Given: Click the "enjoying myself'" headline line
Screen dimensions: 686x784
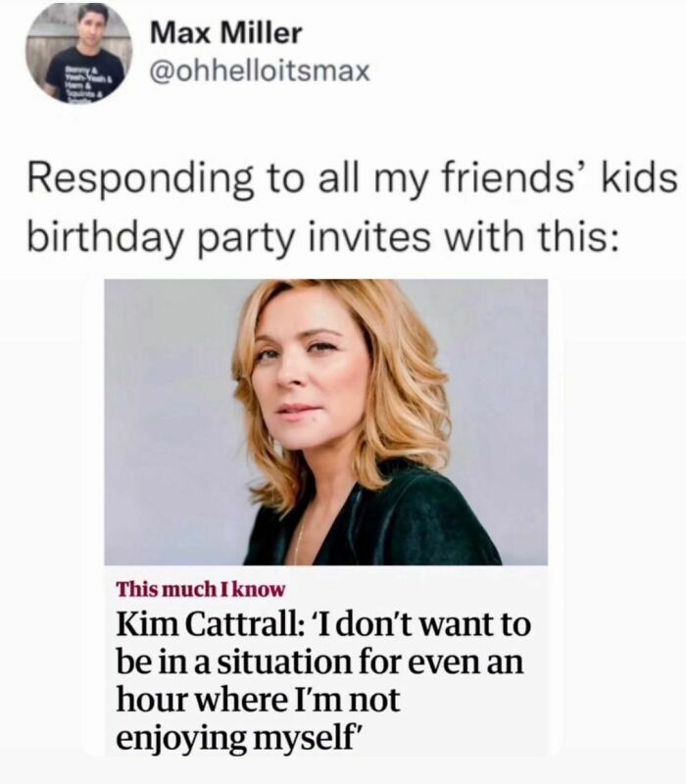Looking at the screenshot, I should click(238, 737).
